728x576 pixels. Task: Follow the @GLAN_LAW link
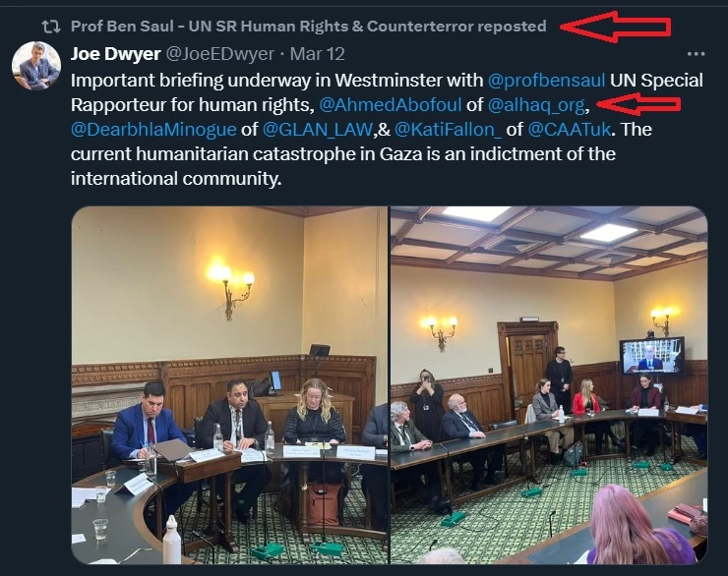pyautogui.click(x=318, y=129)
